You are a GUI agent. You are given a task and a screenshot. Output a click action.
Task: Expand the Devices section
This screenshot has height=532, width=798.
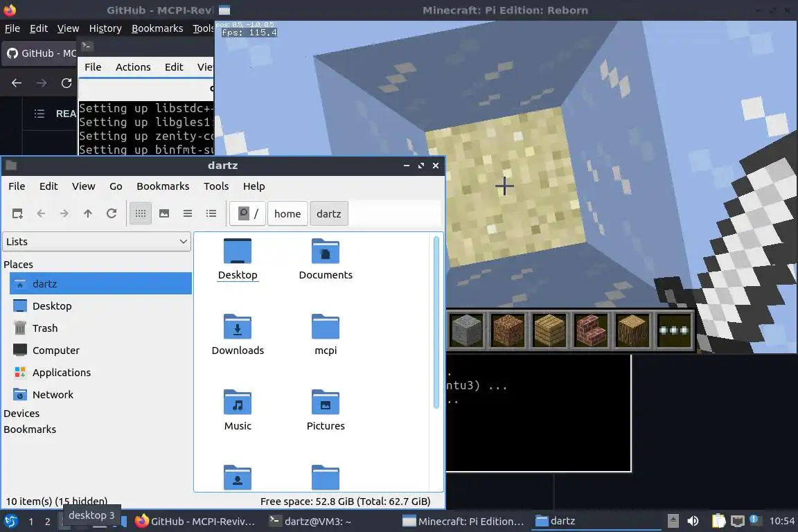(21, 414)
